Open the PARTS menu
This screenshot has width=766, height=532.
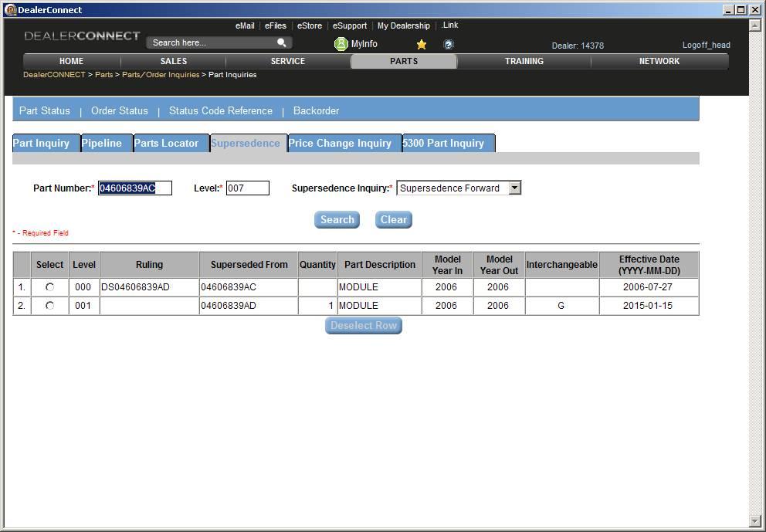[404, 61]
